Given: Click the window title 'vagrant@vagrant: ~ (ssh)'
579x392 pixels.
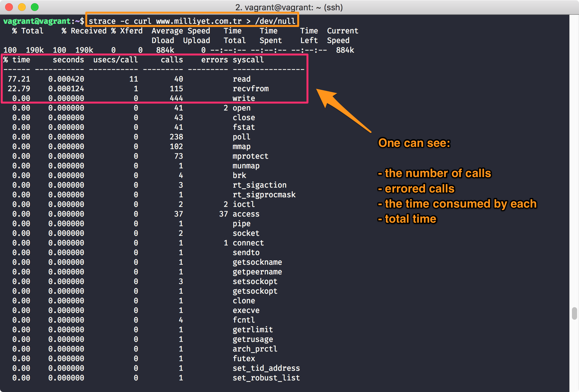Looking at the screenshot, I should click(294, 7).
